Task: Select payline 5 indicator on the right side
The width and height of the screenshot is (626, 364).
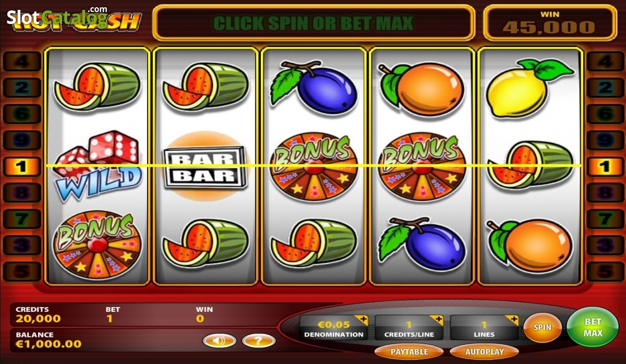Action: [605, 271]
